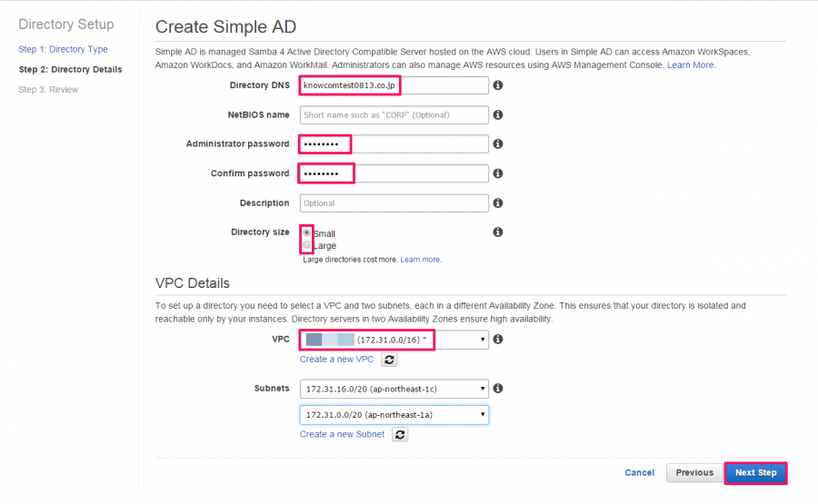Screen dimensions: 818x504
Task: Refresh the subnet list with reload icon
Action: [400, 435]
